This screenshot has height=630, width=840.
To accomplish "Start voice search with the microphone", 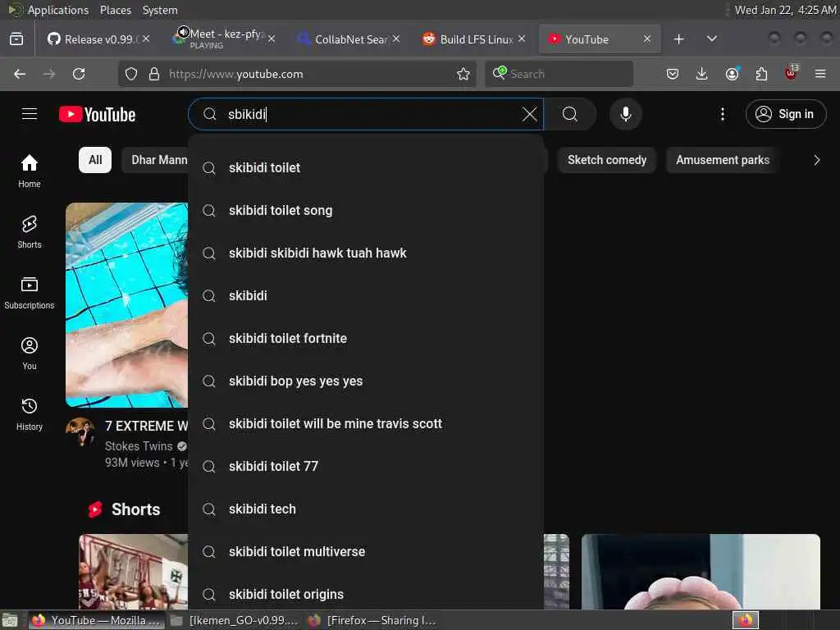I will (625, 114).
